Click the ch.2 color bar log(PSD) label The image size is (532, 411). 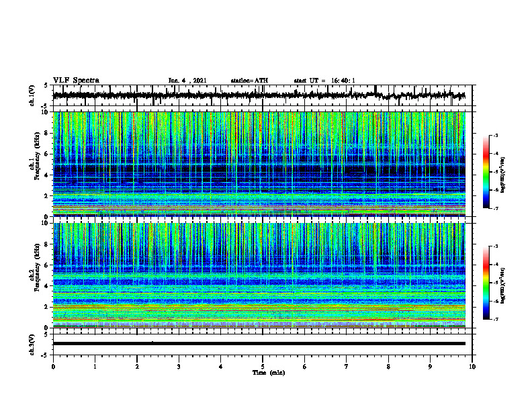point(503,285)
